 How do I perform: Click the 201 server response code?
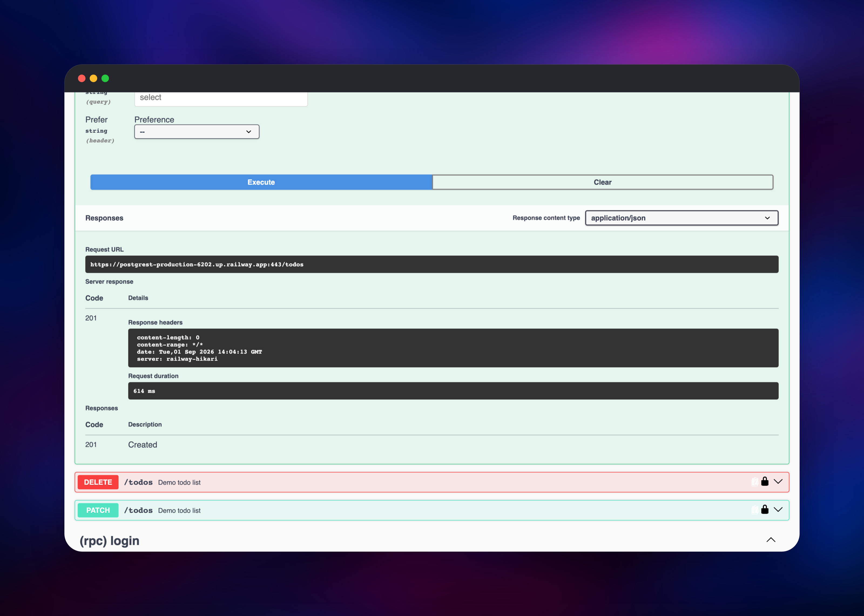click(x=91, y=318)
